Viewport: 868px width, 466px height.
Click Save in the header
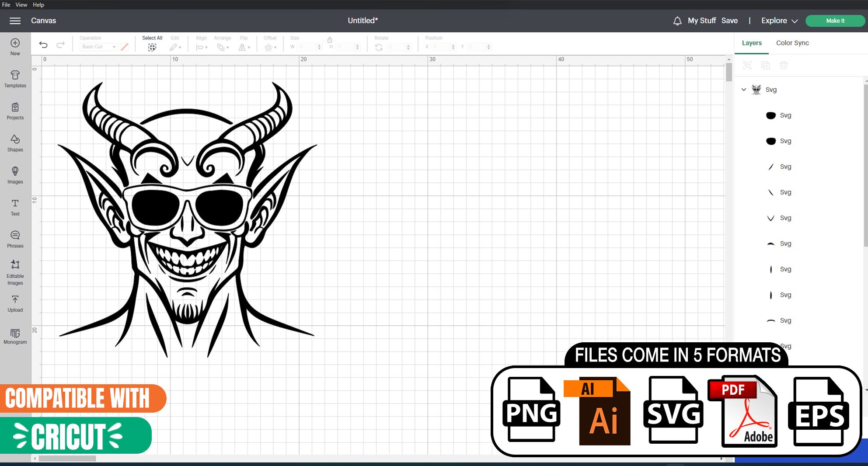click(x=729, y=21)
